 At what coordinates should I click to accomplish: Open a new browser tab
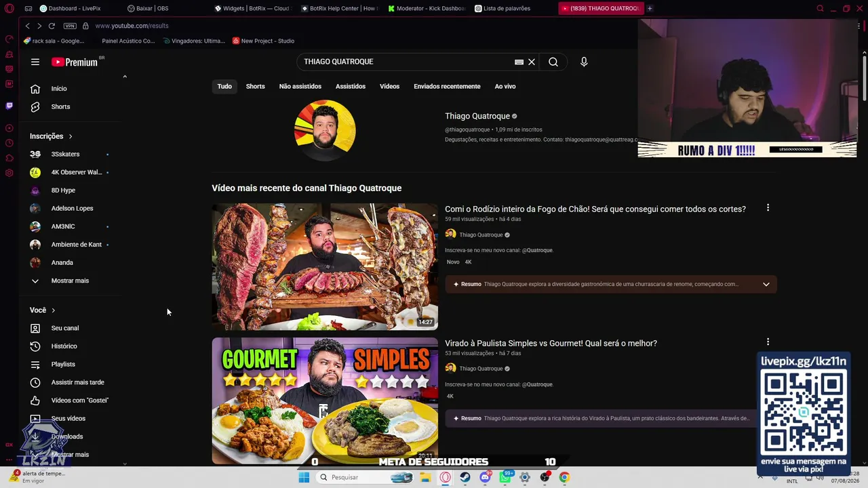click(650, 9)
